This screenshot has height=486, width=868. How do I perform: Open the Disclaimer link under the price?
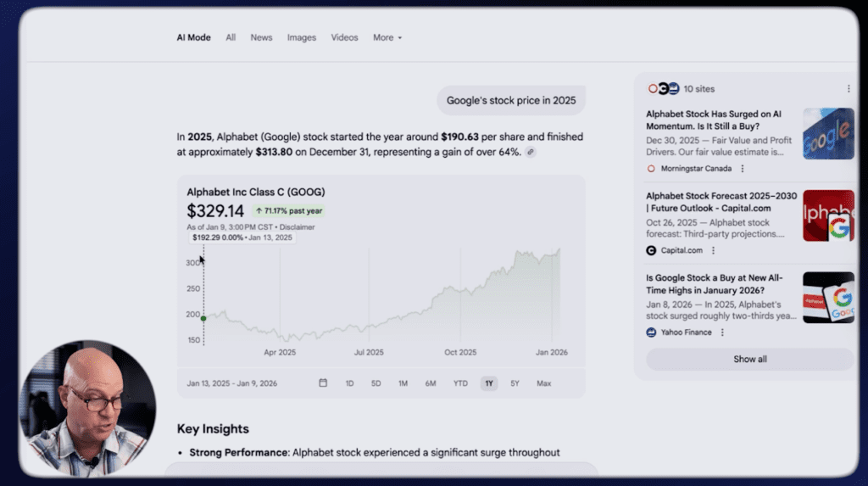(x=297, y=227)
